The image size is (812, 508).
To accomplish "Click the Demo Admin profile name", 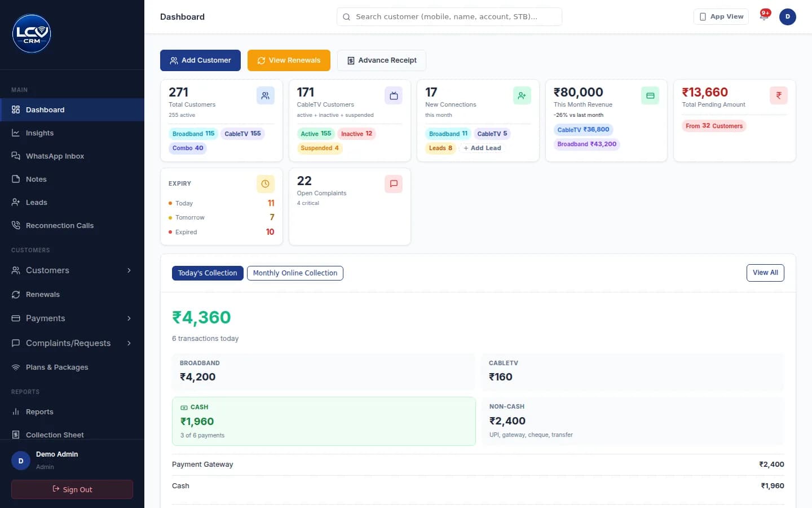I will click(x=57, y=454).
